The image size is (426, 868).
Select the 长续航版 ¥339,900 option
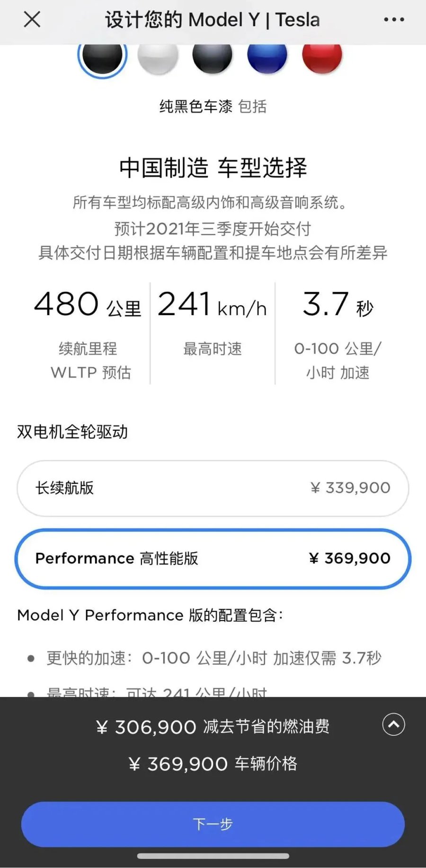pyautogui.click(x=213, y=488)
